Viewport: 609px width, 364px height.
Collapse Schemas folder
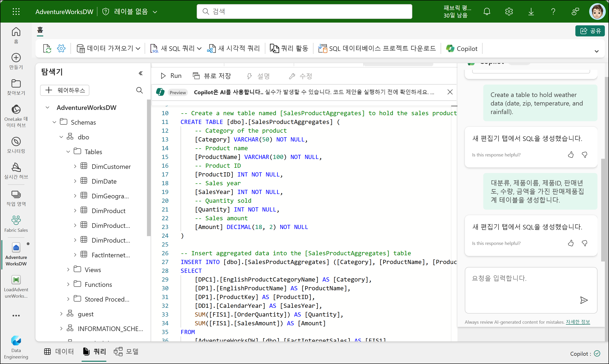pos(54,122)
